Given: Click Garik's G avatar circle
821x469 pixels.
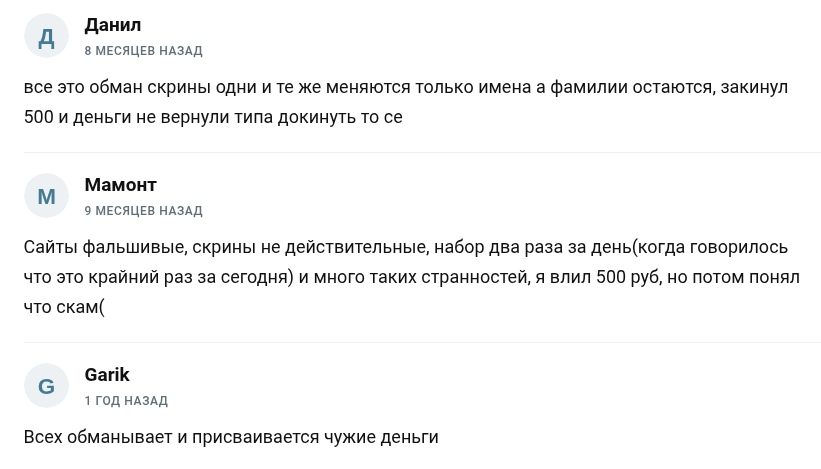Looking at the screenshot, I should click(x=46, y=387).
